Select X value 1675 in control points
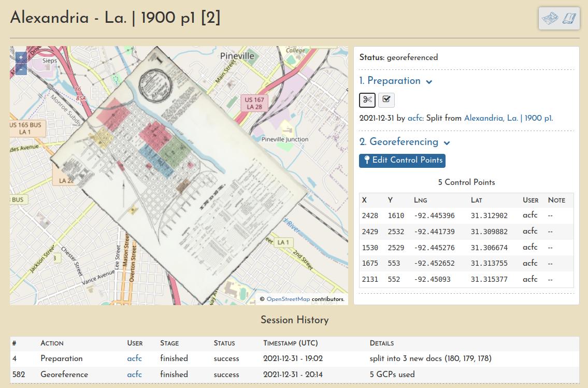This screenshot has width=588, height=388. click(x=370, y=264)
